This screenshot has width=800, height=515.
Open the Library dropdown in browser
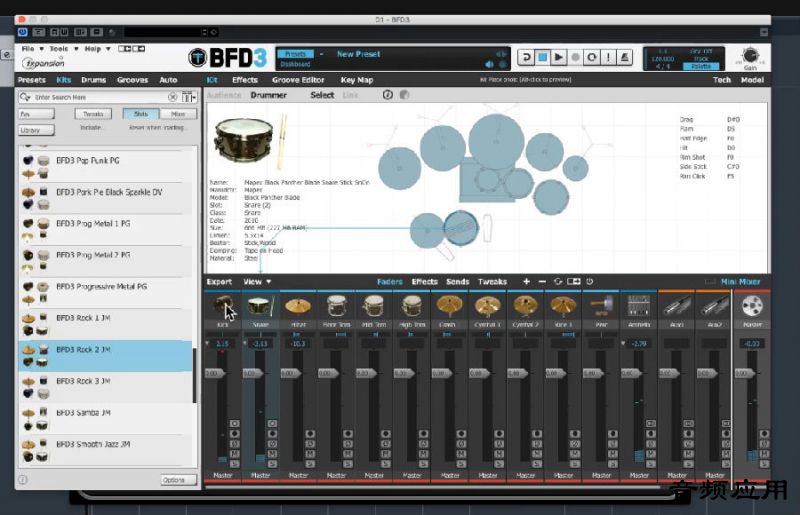tap(36, 130)
